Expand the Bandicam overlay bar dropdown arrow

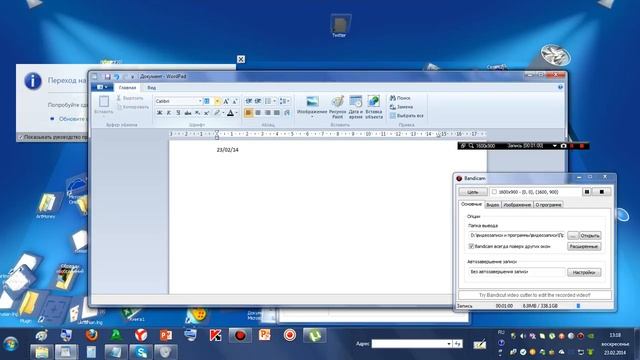click(x=554, y=146)
